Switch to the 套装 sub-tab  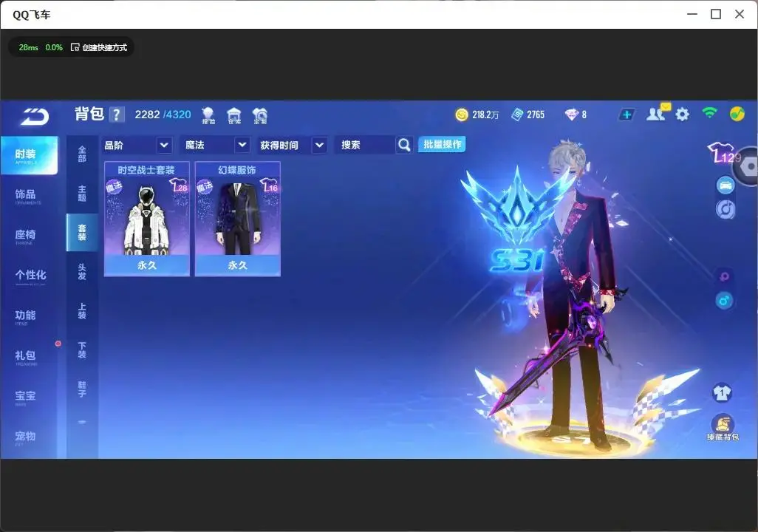pos(82,233)
